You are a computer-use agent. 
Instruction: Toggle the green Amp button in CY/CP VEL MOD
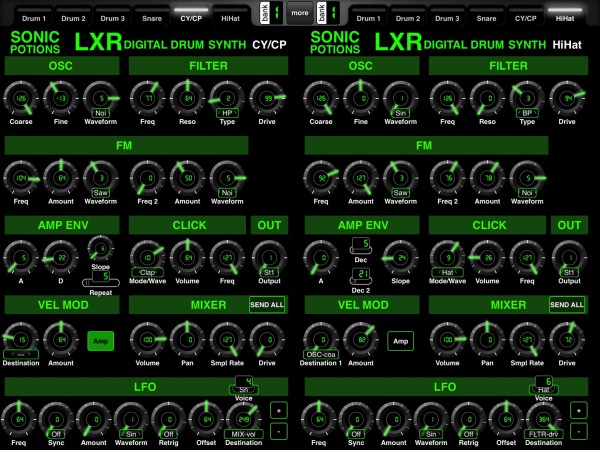pyautogui.click(x=101, y=341)
